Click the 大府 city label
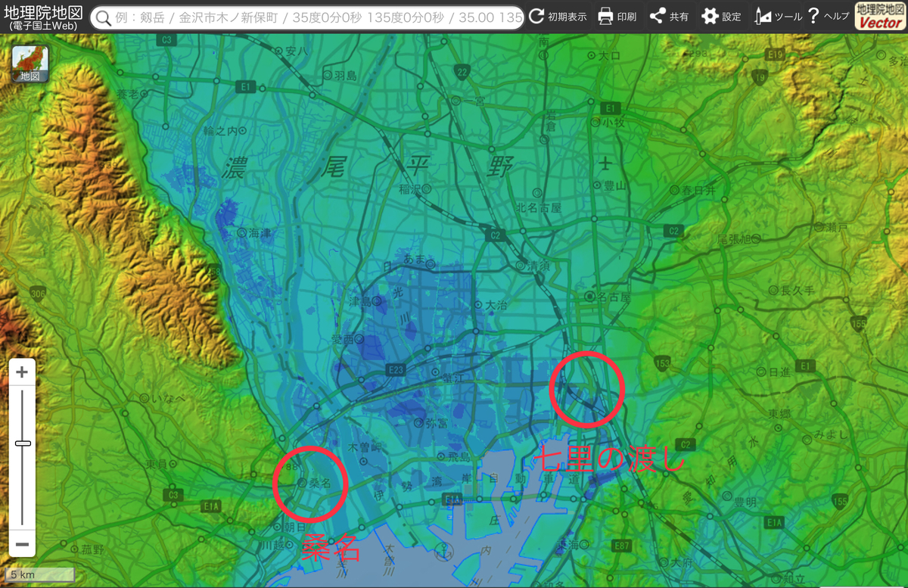The height and width of the screenshot is (588, 908). [x=681, y=563]
